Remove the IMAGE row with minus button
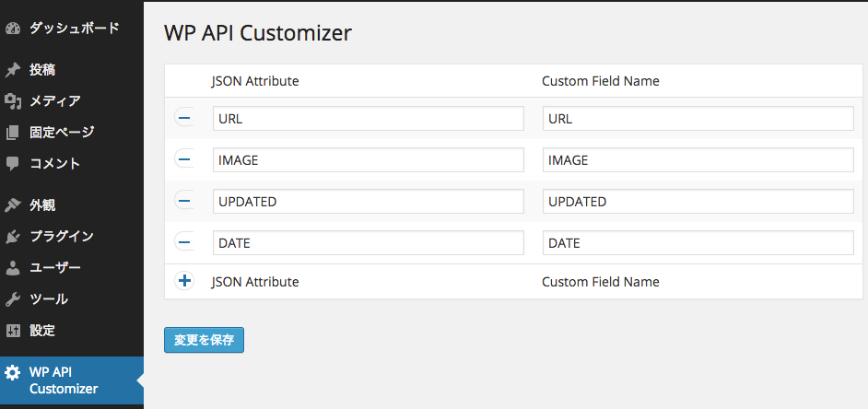This screenshot has height=409, width=868. pyautogui.click(x=183, y=159)
